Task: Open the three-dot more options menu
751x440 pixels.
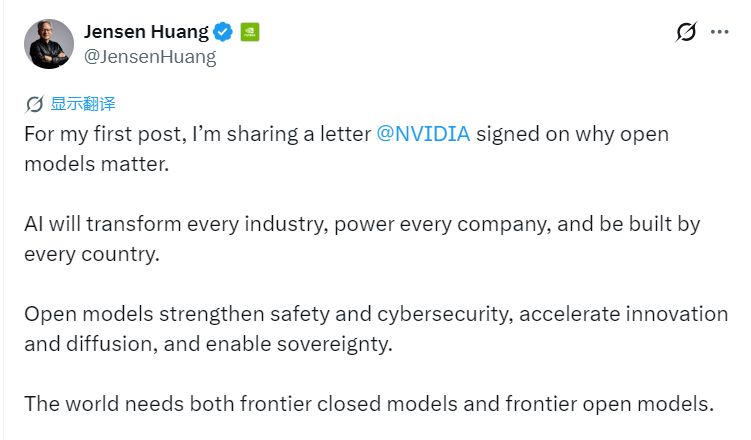Action: [719, 32]
